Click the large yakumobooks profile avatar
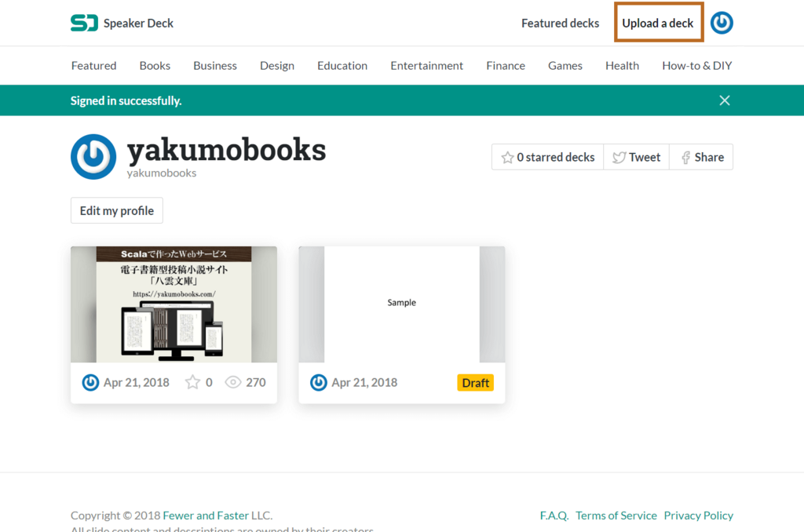 93,157
